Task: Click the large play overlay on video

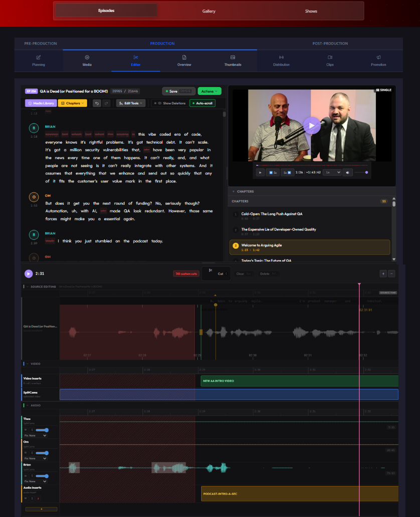Action: pyautogui.click(x=311, y=126)
